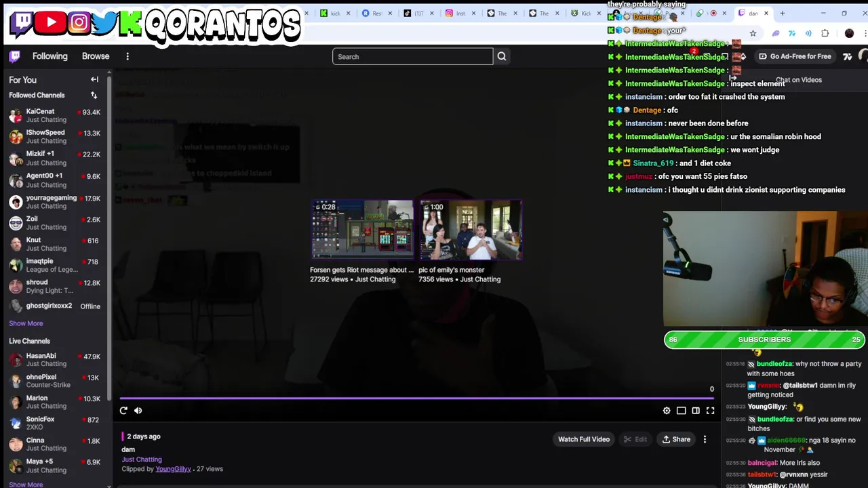The width and height of the screenshot is (868, 488).
Task: Expand followed channels with Show More
Action: pos(26,323)
